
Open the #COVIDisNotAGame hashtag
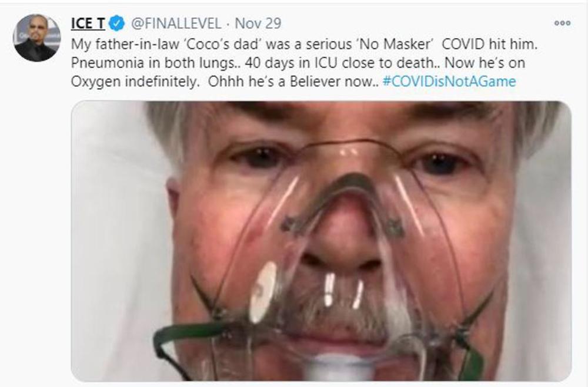point(449,81)
